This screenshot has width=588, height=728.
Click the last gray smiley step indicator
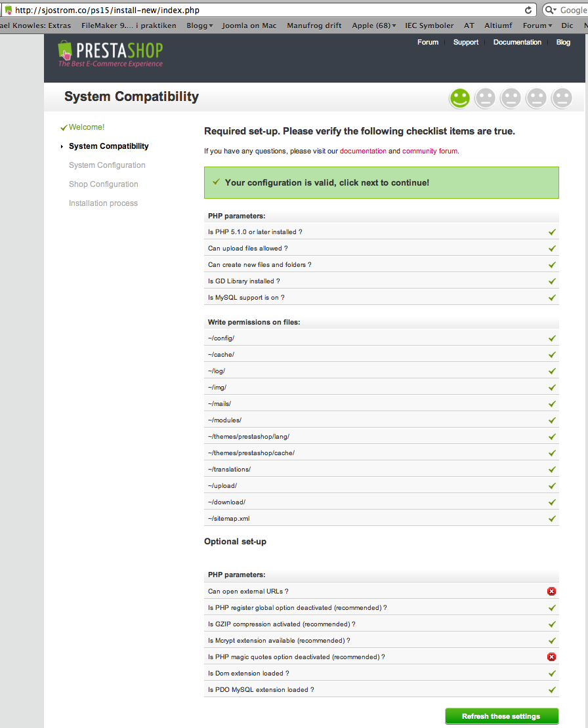(562, 98)
